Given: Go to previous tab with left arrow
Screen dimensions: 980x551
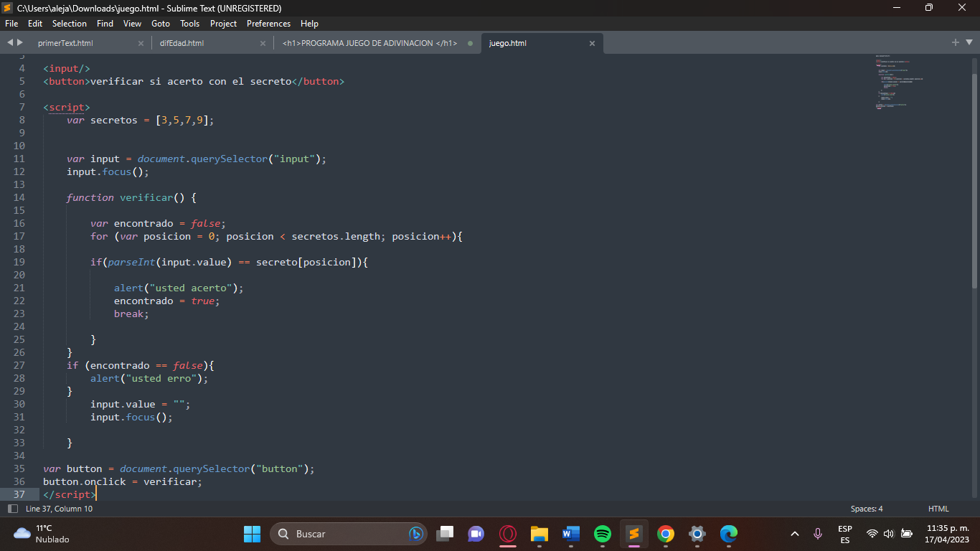Looking at the screenshot, I should pos(10,43).
